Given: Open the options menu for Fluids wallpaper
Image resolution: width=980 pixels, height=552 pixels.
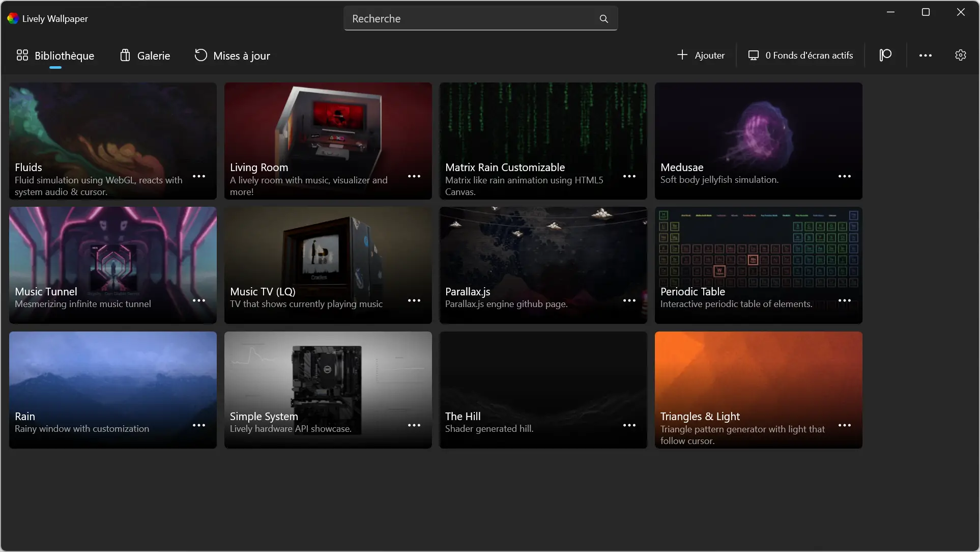Looking at the screenshot, I should click(x=199, y=177).
